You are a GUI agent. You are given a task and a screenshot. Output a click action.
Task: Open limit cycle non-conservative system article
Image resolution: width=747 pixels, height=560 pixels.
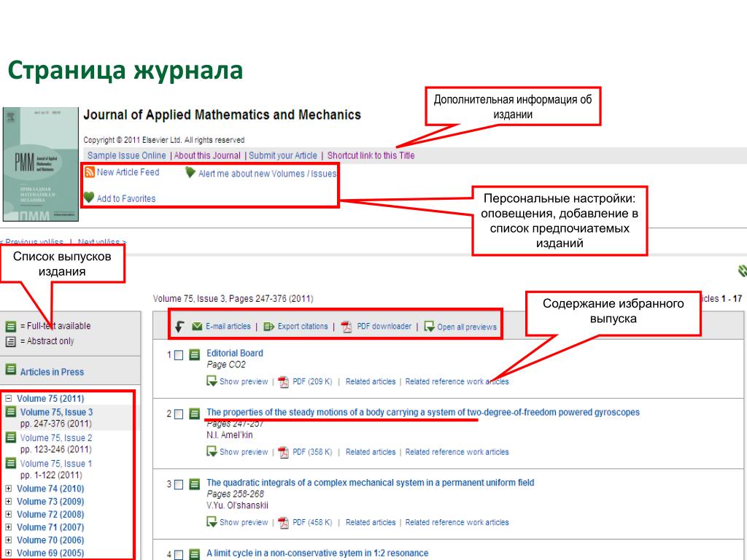[x=317, y=553]
